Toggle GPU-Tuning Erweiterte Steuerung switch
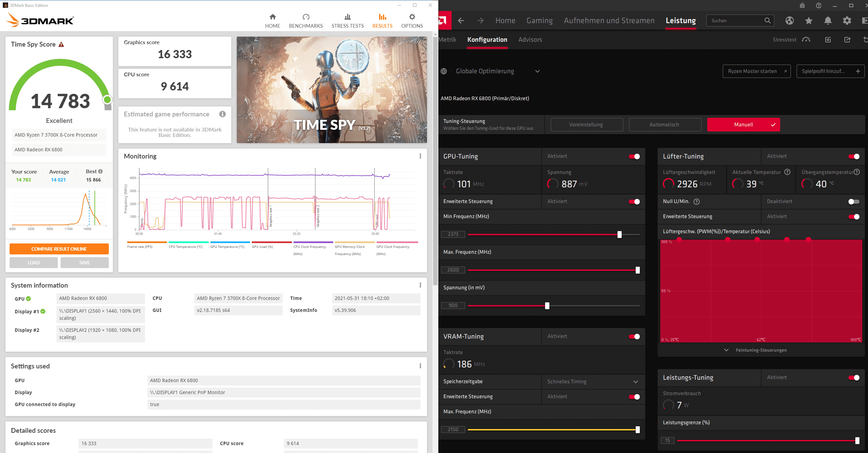Image resolution: width=868 pixels, height=453 pixels. (634, 202)
